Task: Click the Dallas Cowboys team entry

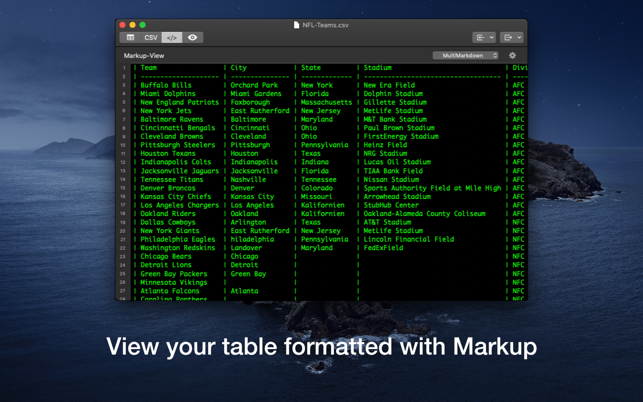Action: [x=168, y=222]
